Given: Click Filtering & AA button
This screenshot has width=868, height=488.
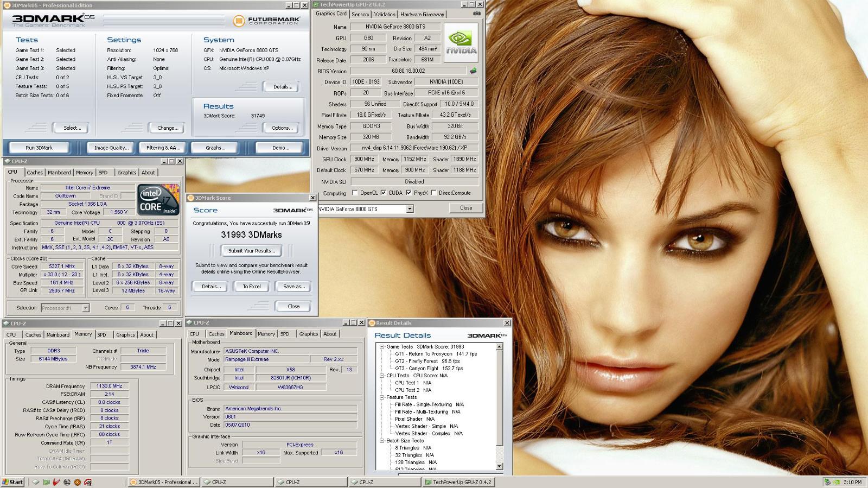Looking at the screenshot, I should point(163,148).
